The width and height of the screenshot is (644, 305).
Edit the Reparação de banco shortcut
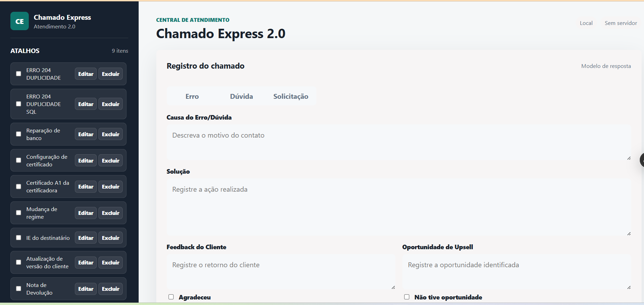[86, 134]
